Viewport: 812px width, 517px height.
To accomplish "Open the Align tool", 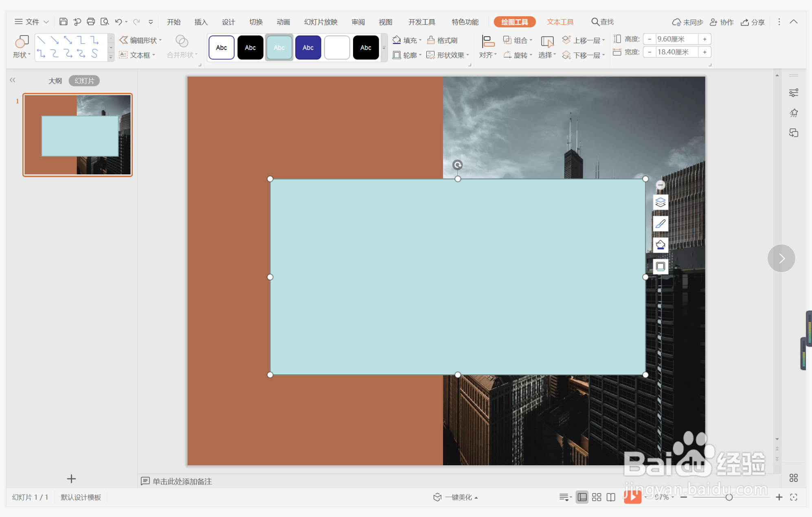I will [488, 47].
